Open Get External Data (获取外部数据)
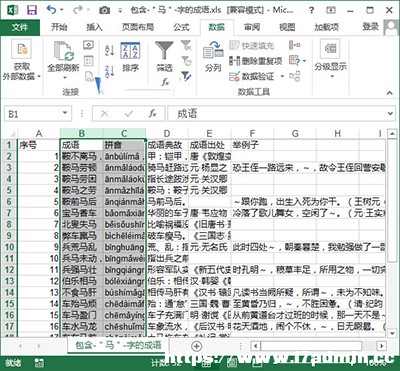The width and height of the screenshot is (400, 371). 21,60
